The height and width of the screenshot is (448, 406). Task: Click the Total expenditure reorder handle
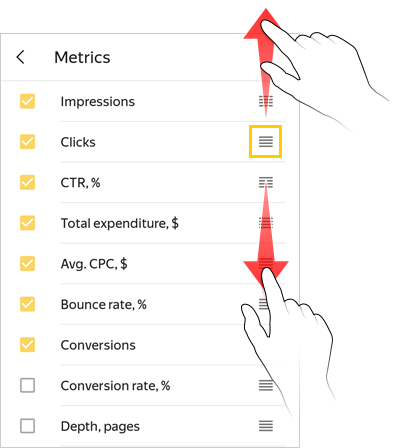(266, 223)
